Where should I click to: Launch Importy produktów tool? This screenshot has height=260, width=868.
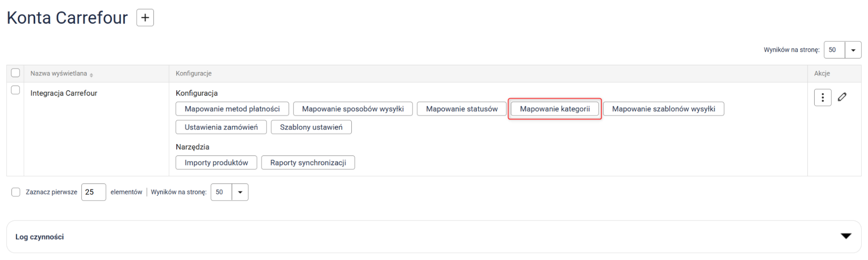click(x=216, y=163)
